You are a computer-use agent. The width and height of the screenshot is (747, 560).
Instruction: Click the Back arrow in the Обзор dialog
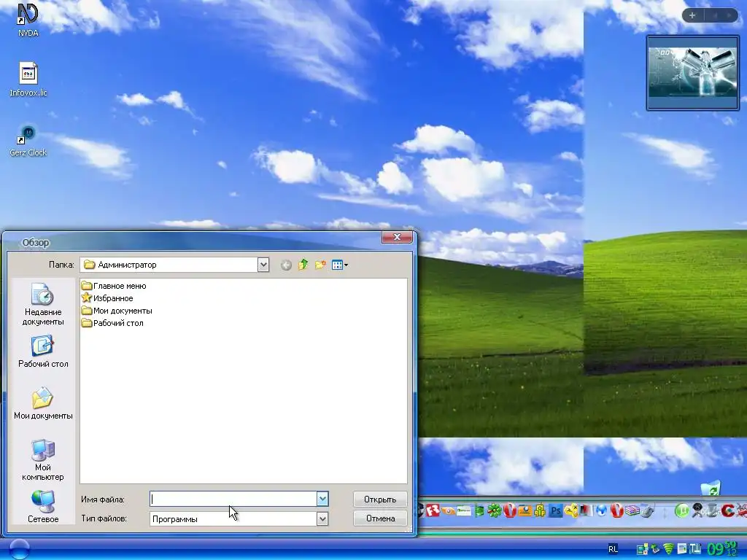(286, 265)
